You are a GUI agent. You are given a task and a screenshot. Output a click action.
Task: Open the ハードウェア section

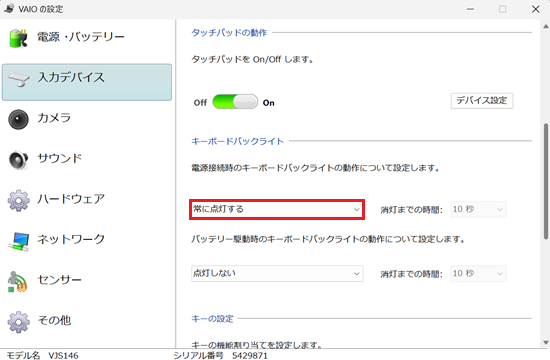click(87, 200)
